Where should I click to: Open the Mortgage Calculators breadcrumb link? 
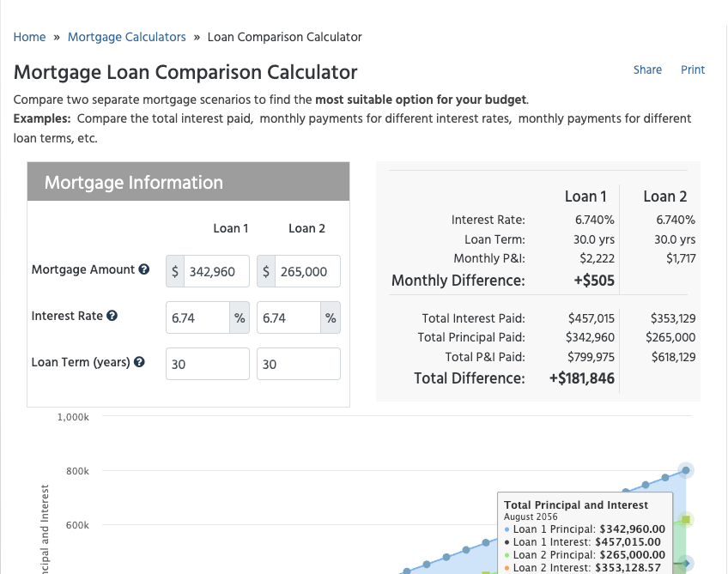click(127, 37)
